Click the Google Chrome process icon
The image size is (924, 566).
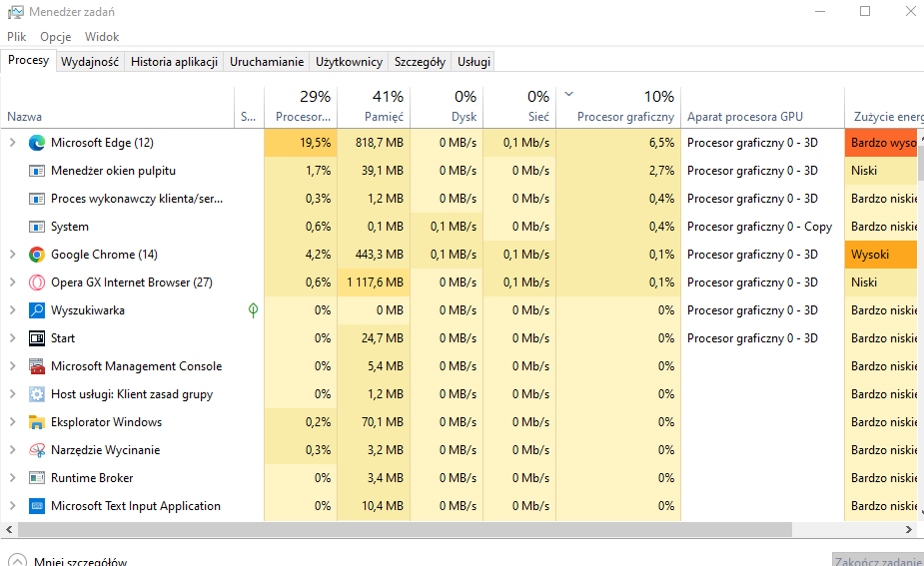(37, 255)
